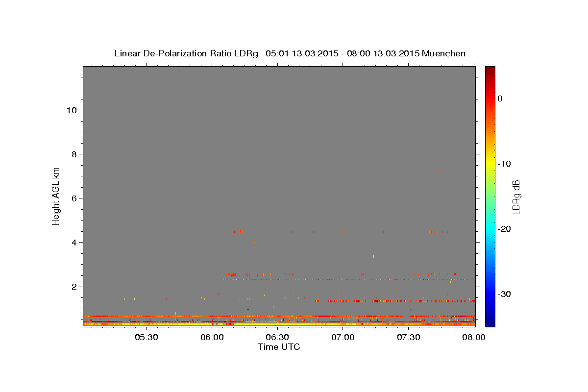Viewport: 588px width, 392px height.
Task: Click the dark blue bottom of colorbar
Action: (490, 322)
